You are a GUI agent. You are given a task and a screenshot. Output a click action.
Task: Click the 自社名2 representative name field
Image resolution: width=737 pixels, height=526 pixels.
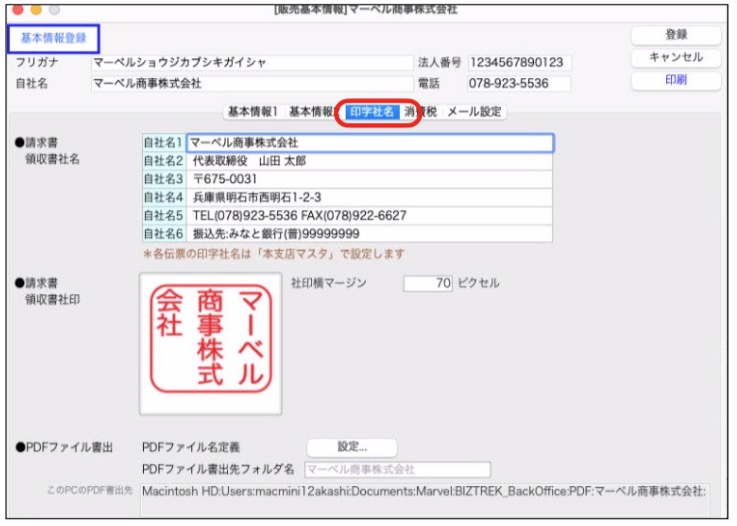369,161
